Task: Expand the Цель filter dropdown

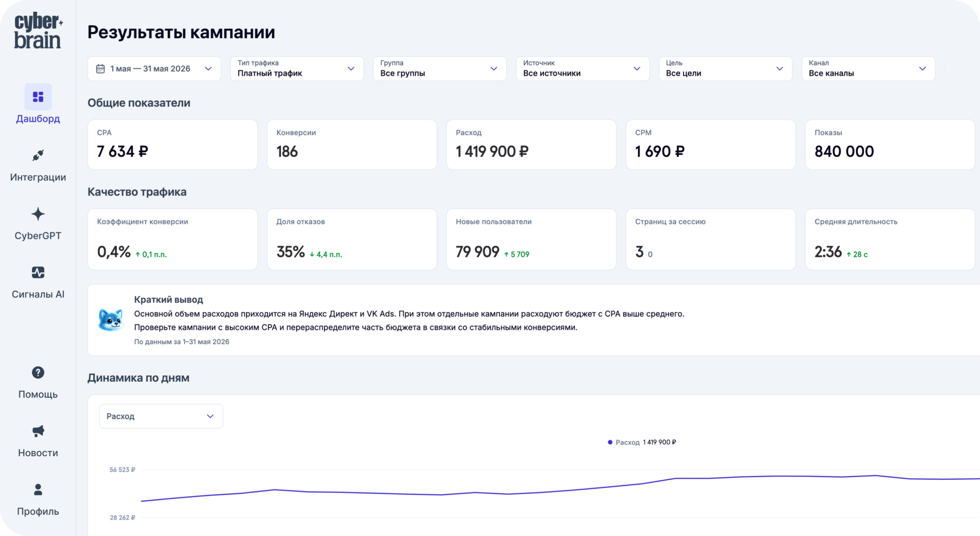Action: 725,69
